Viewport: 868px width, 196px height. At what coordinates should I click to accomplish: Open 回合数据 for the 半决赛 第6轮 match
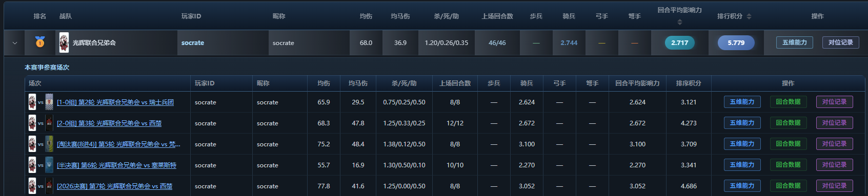pos(788,165)
